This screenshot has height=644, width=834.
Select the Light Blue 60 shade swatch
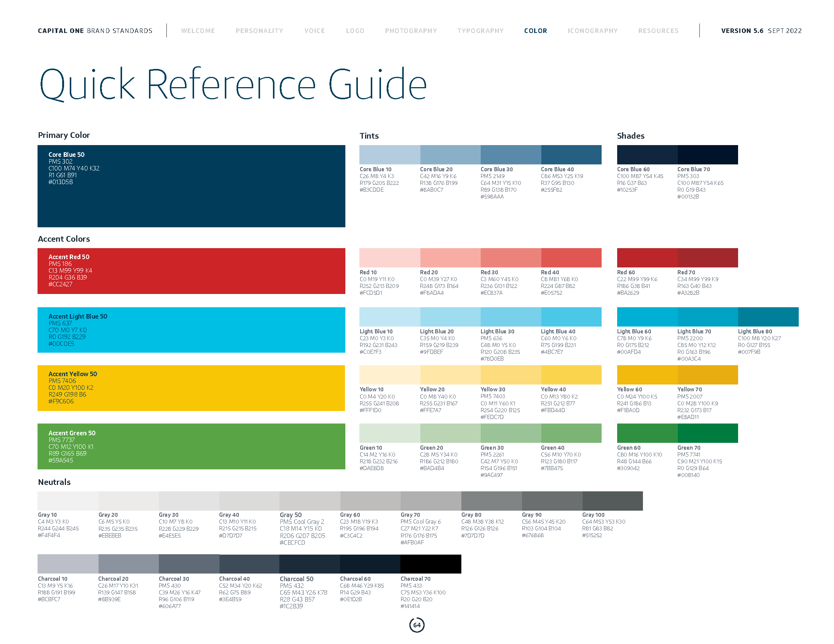(x=647, y=317)
